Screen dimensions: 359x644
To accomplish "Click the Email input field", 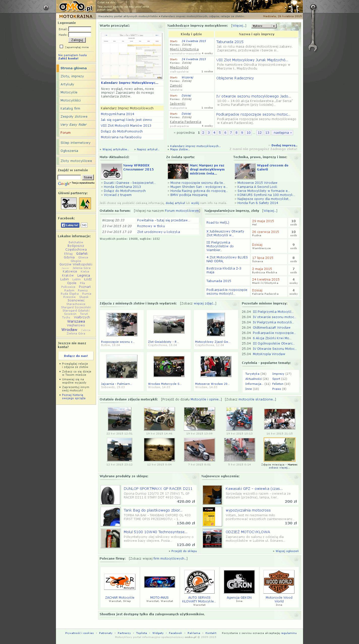I will point(80,29).
